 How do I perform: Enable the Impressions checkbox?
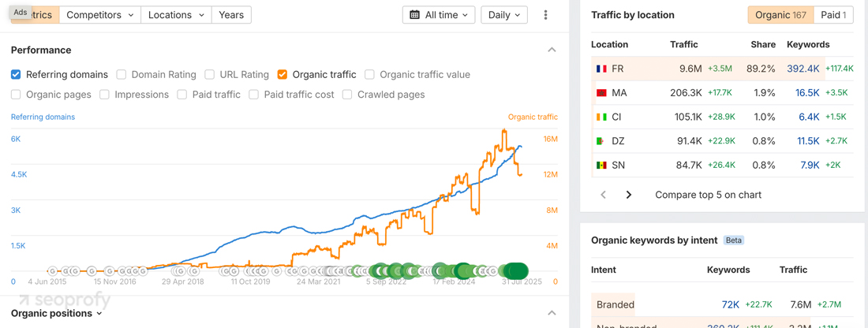pos(105,95)
